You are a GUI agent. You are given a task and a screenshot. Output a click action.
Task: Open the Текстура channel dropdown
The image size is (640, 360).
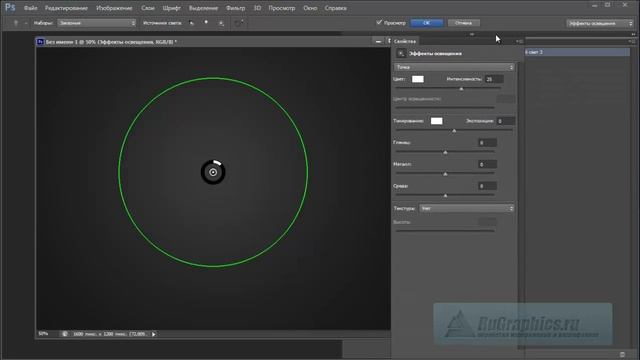tap(467, 208)
